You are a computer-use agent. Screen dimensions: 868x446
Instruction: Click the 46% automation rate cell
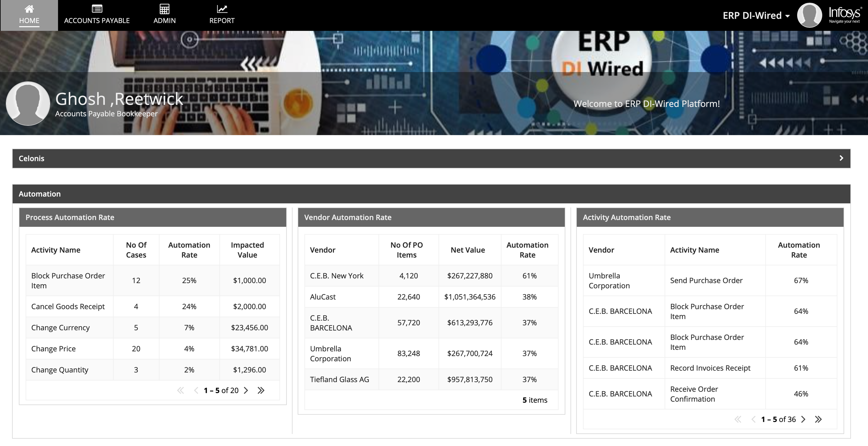pyautogui.click(x=801, y=394)
